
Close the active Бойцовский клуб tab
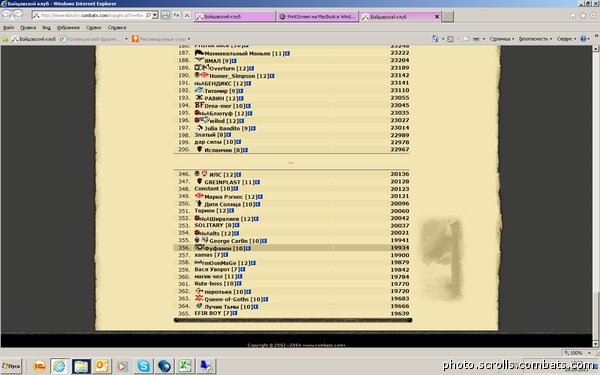coord(437,16)
